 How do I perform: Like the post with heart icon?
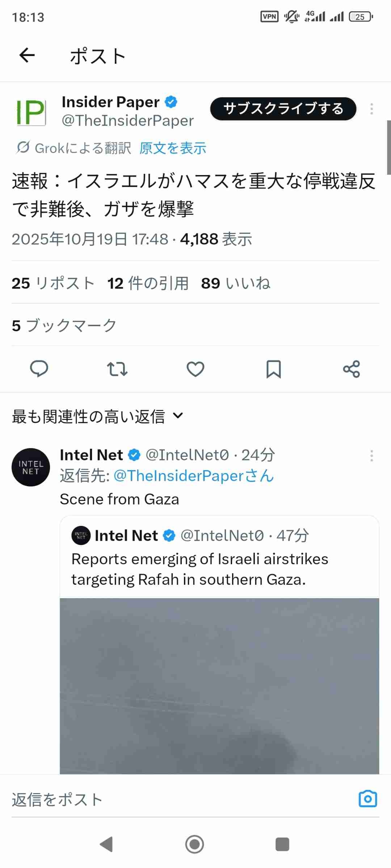[195, 369]
